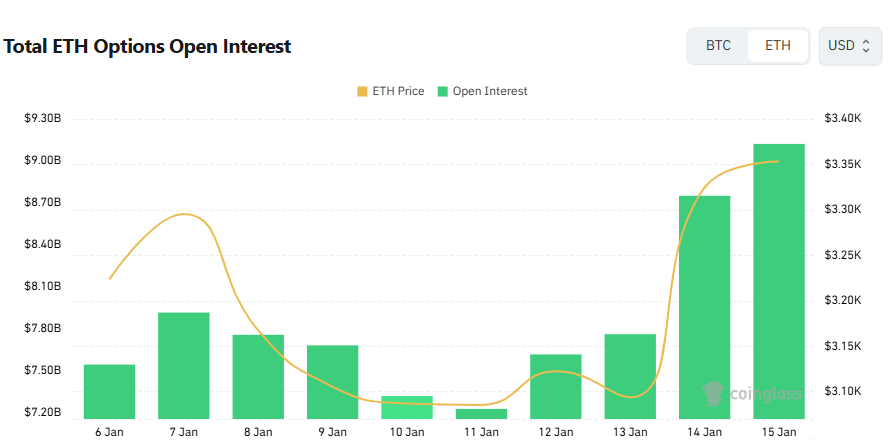Screen dimensions: 888x440
Task: Select the 13 Jan green bar
Action: coord(630,376)
